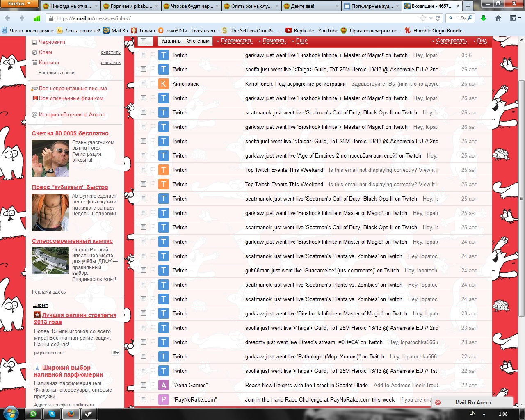The width and height of the screenshot is (525, 420).
Task: Open the Humble Origin Bundle bookmark
Action: [435, 30]
